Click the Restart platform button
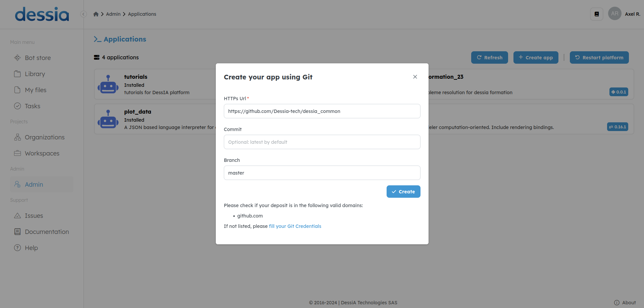 pyautogui.click(x=599, y=58)
